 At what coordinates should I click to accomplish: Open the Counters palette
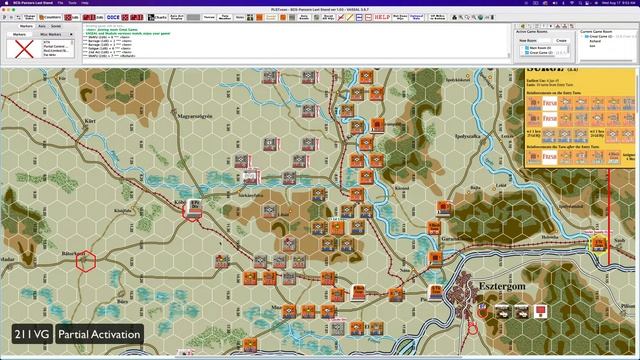click(x=50, y=17)
